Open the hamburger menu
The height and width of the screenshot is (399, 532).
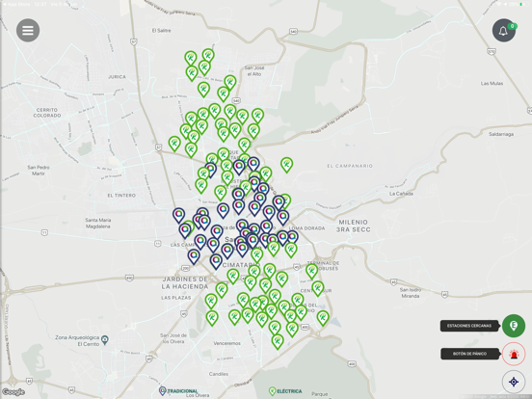coord(28,30)
